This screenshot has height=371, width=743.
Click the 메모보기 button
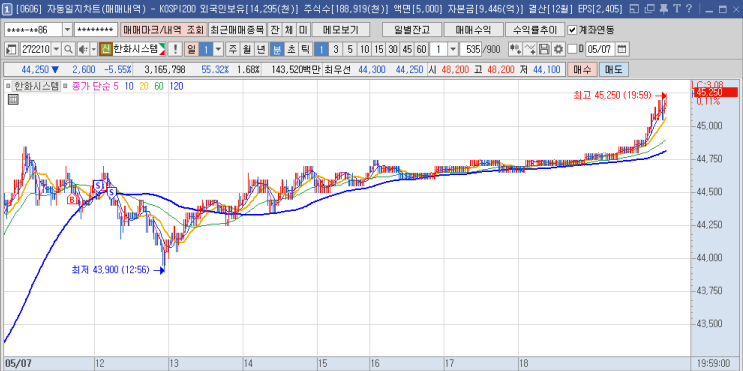tap(340, 30)
